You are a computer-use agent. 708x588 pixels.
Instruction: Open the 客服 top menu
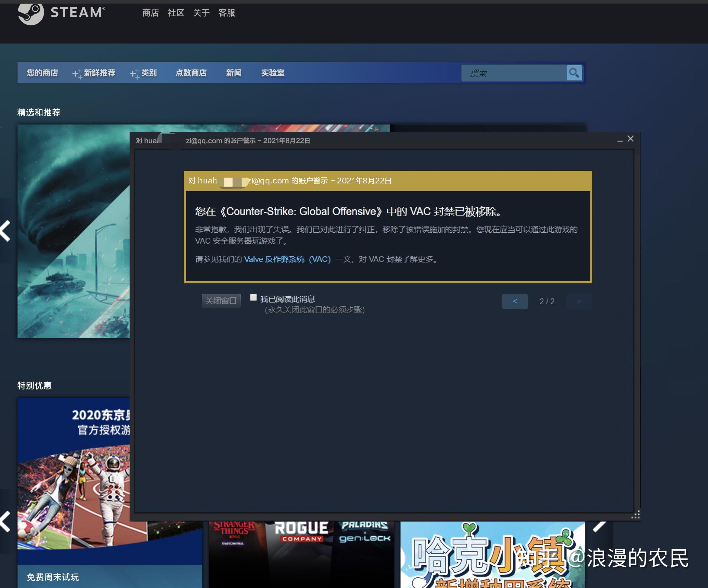click(x=227, y=13)
